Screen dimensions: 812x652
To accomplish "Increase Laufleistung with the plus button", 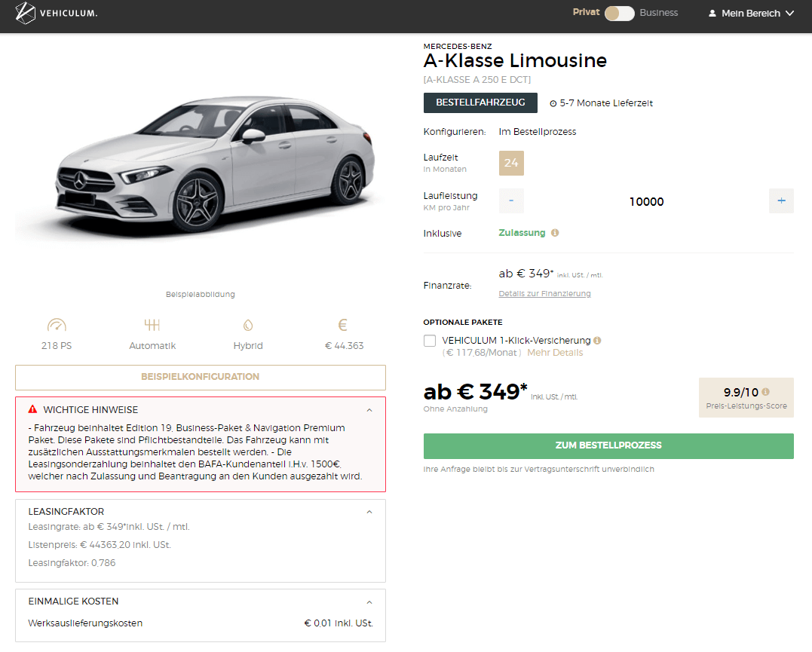I will (x=781, y=201).
